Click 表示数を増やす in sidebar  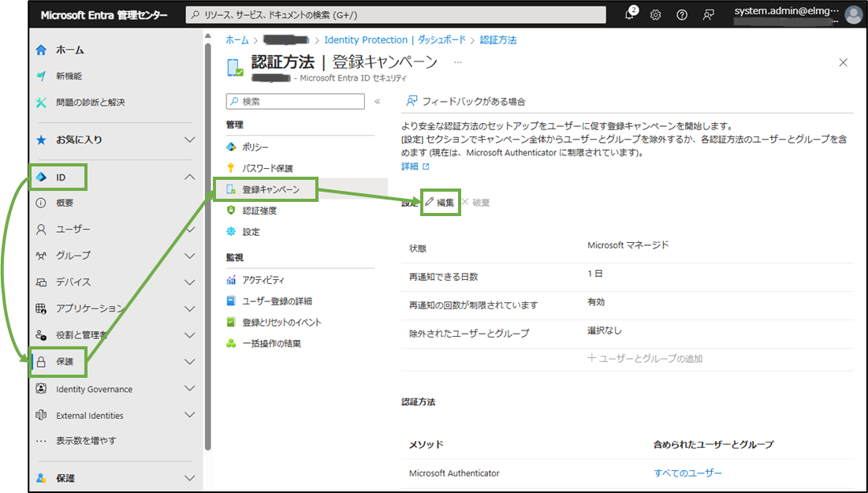click(86, 441)
